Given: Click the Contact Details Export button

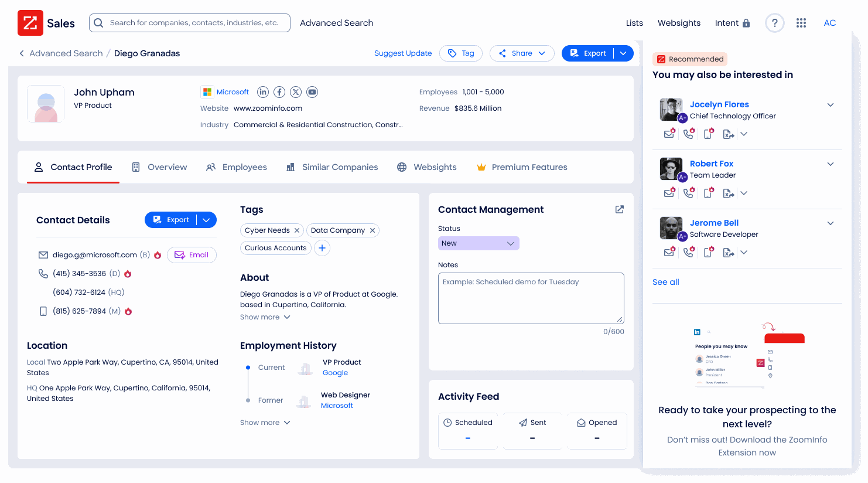Looking at the screenshot, I should 171,220.
